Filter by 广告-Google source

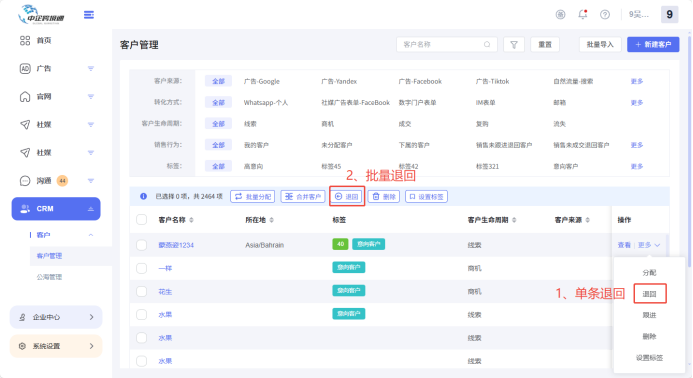tap(262, 81)
